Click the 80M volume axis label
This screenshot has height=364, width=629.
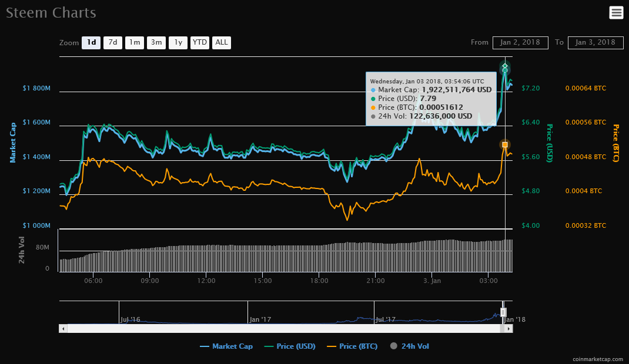pyautogui.click(x=42, y=248)
